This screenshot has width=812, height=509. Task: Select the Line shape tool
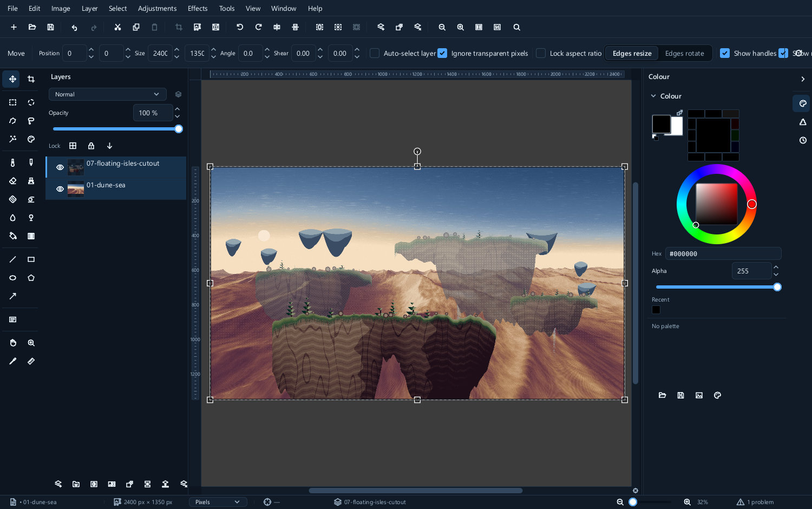pos(12,259)
